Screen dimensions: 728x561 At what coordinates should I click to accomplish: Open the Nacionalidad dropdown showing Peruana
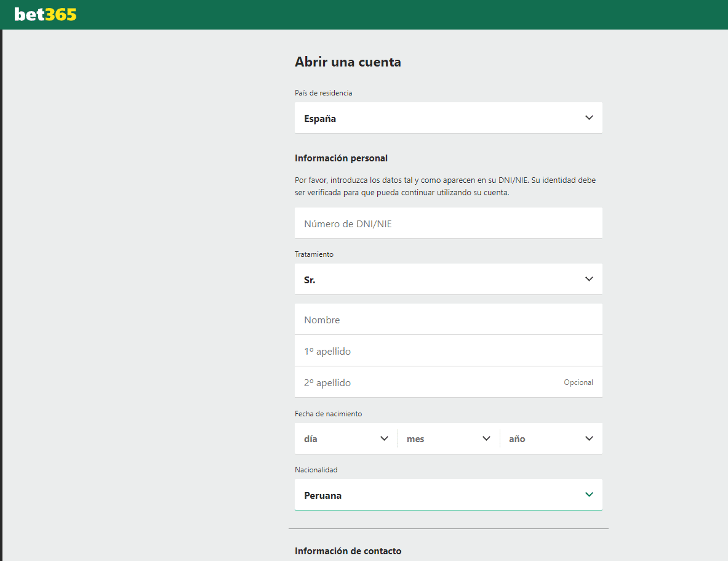(448, 494)
